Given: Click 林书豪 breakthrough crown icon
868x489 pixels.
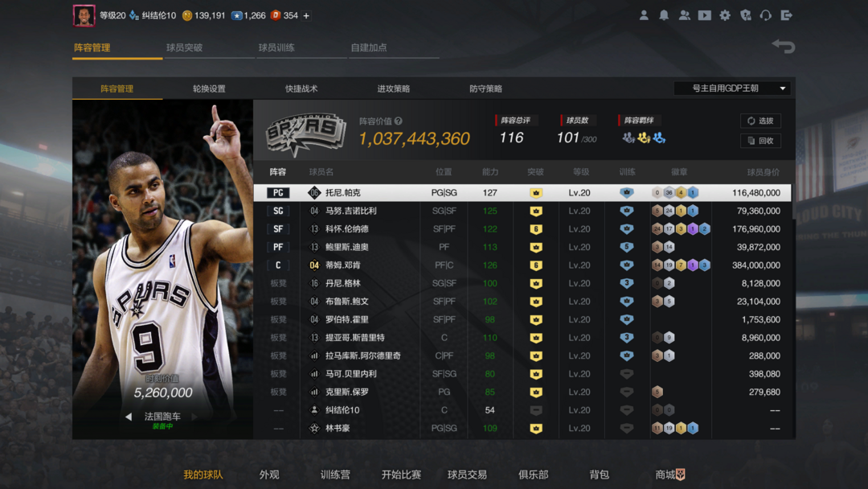Looking at the screenshot, I should (x=535, y=428).
